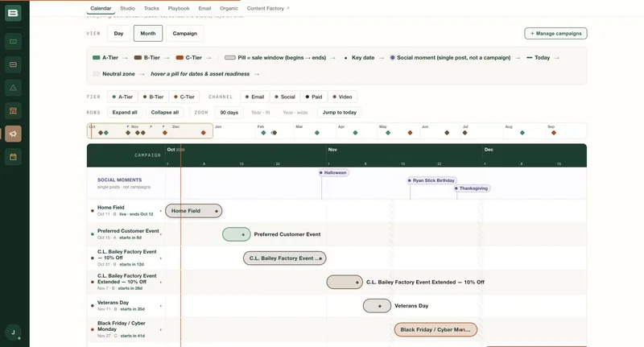Collapse all campaign rows
The width and height of the screenshot is (644, 347).
point(165,113)
